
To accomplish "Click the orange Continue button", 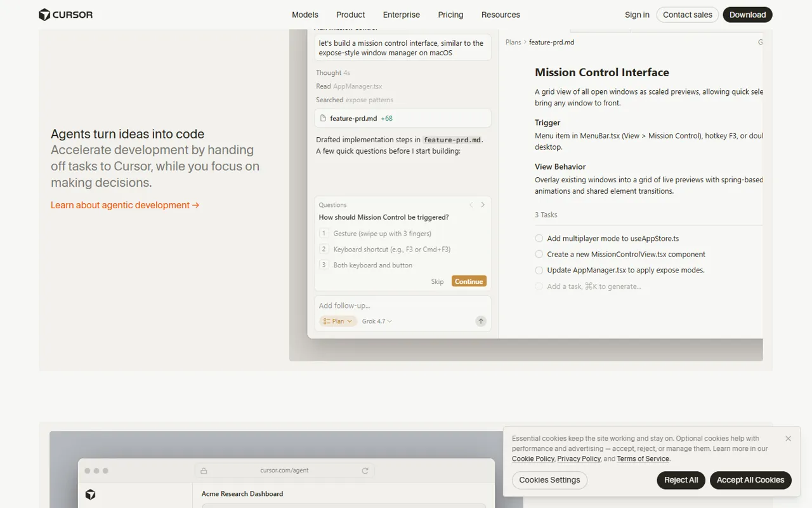I will (x=469, y=281).
